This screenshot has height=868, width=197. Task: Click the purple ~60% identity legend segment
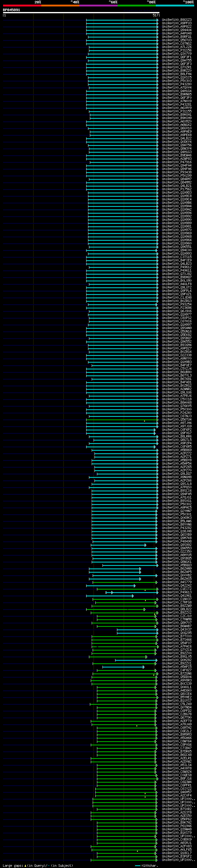pos(99,6)
